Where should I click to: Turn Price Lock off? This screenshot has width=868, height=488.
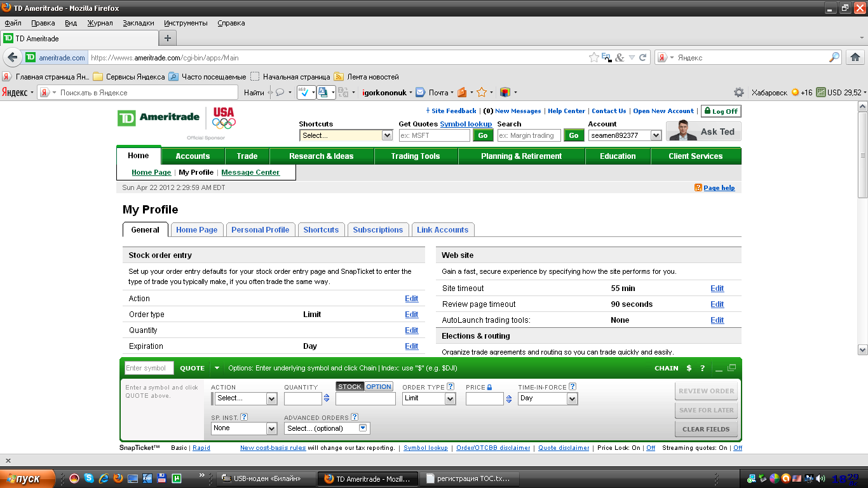point(651,448)
